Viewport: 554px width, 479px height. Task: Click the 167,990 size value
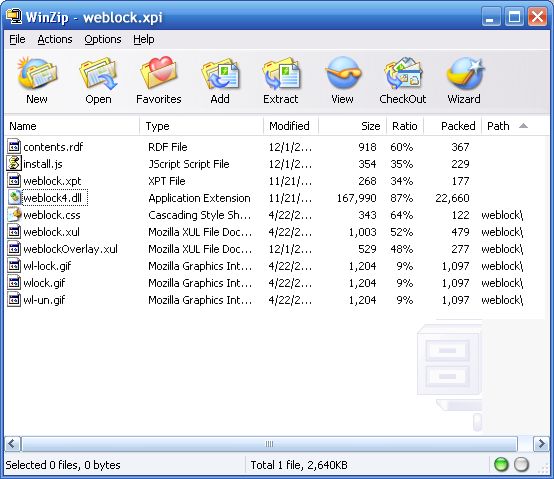356,198
